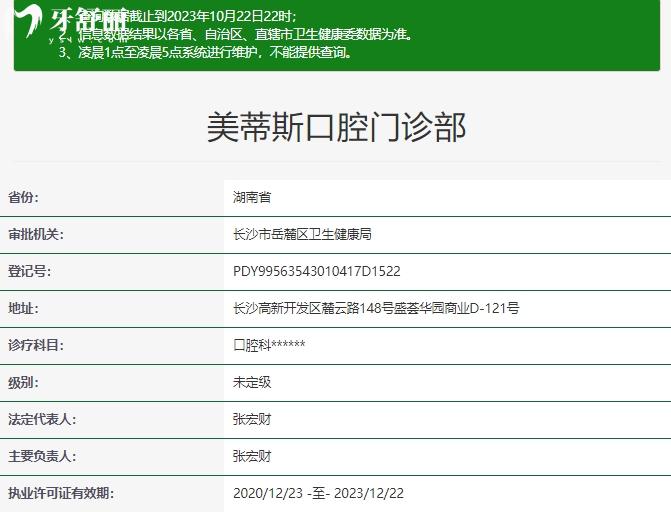This screenshot has width=671, height=512.
Task: Select the 主要负责人 label
Action: (42, 456)
